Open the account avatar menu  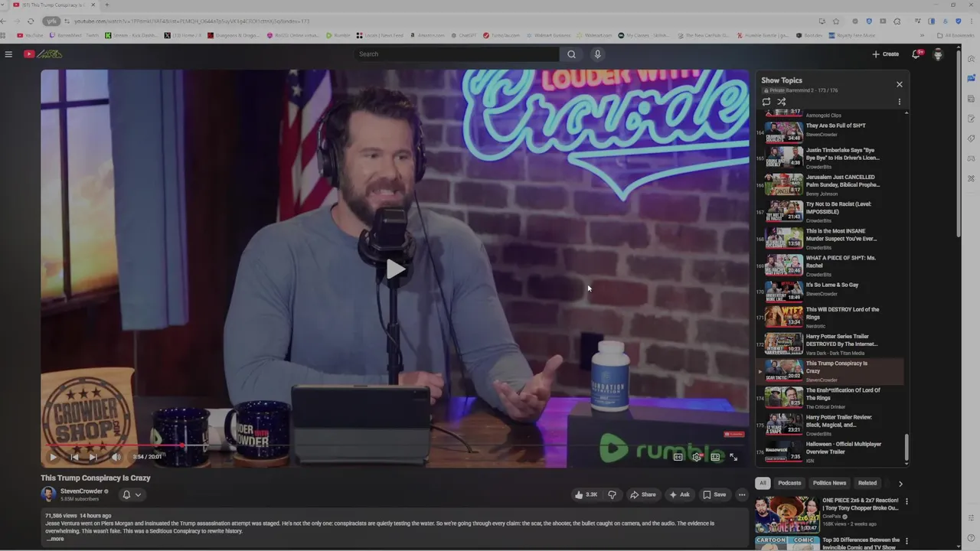[x=938, y=54]
